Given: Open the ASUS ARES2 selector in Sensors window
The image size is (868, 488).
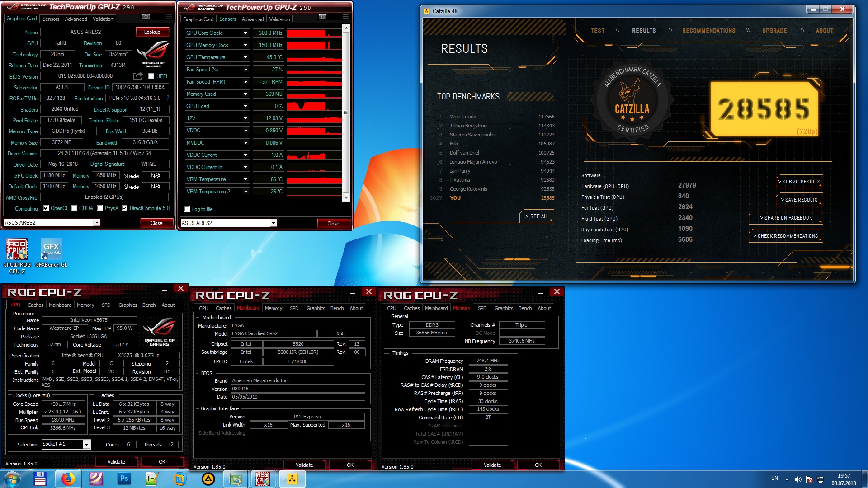Looking at the screenshot, I should [x=228, y=223].
